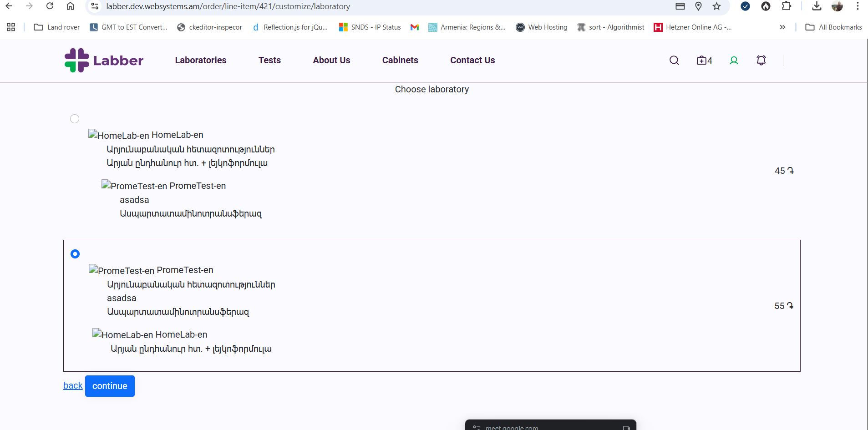Click the green user profile icon
The width and height of the screenshot is (868, 430).
(734, 61)
